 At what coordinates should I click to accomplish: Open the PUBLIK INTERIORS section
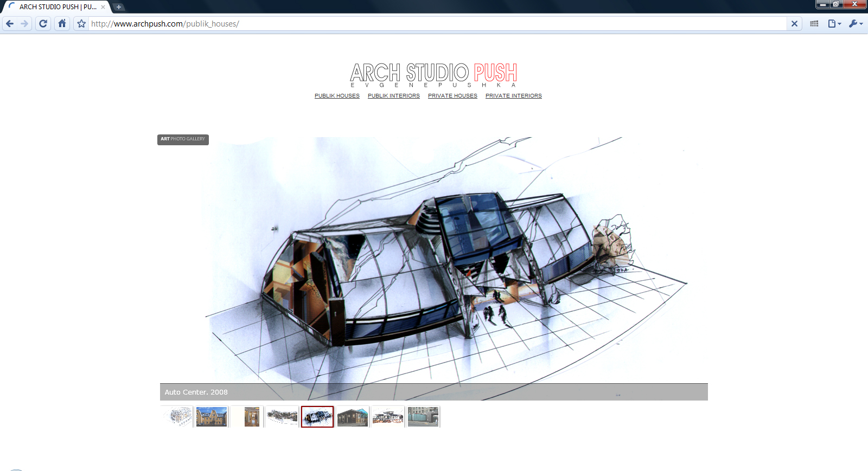pyautogui.click(x=394, y=96)
